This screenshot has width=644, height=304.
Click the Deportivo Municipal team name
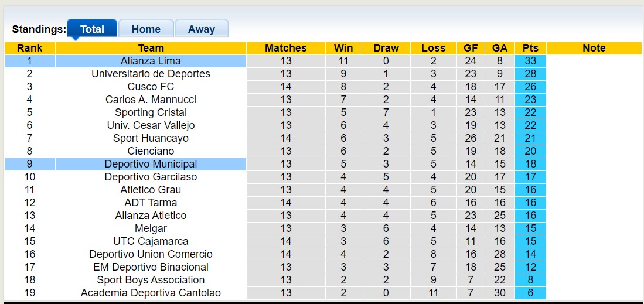(x=151, y=164)
